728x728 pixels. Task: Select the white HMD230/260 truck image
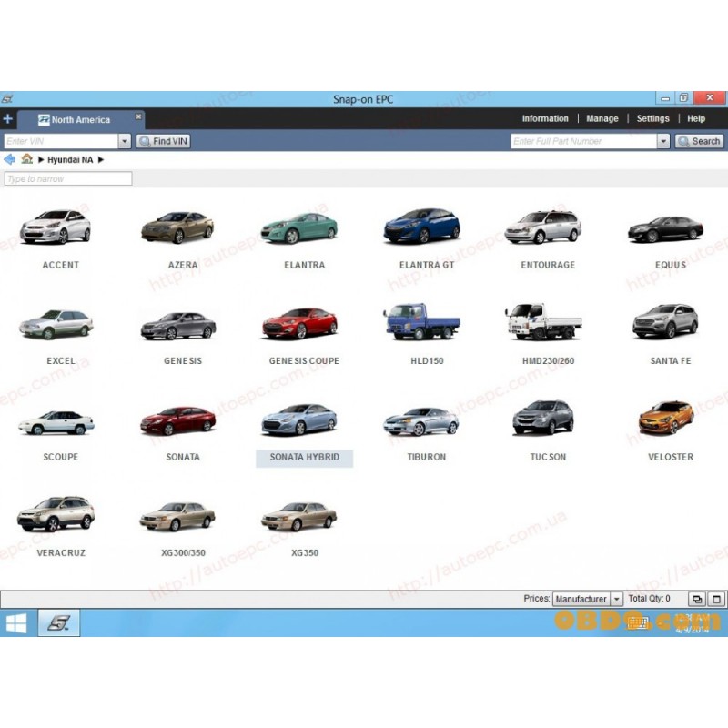[x=543, y=322]
